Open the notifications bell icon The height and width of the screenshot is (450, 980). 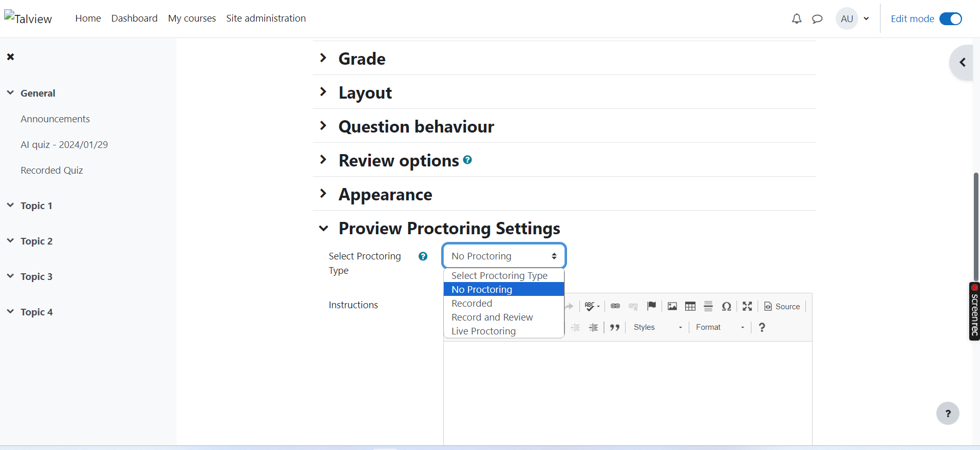(x=797, y=19)
